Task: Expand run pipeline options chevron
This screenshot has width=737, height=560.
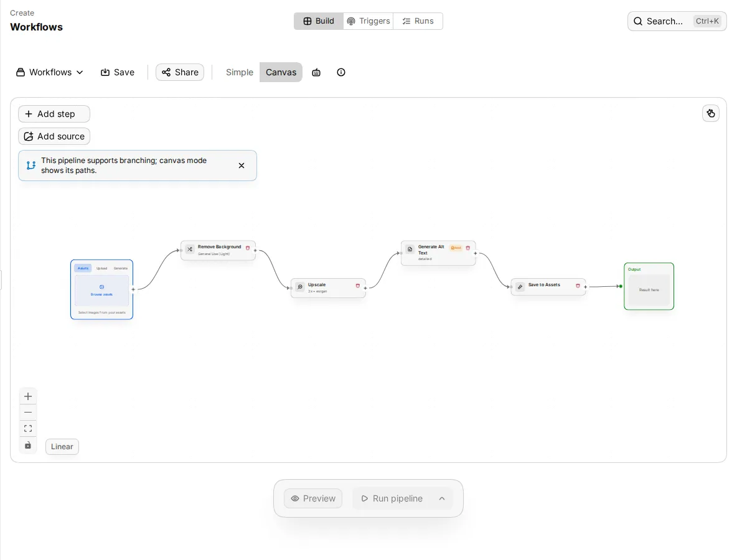Action: 442,498
